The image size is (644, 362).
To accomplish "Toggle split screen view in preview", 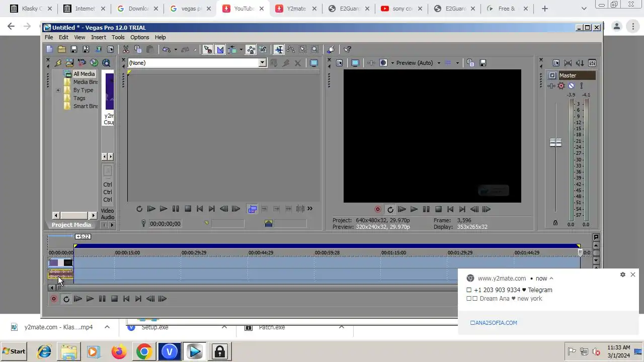I will click(383, 63).
